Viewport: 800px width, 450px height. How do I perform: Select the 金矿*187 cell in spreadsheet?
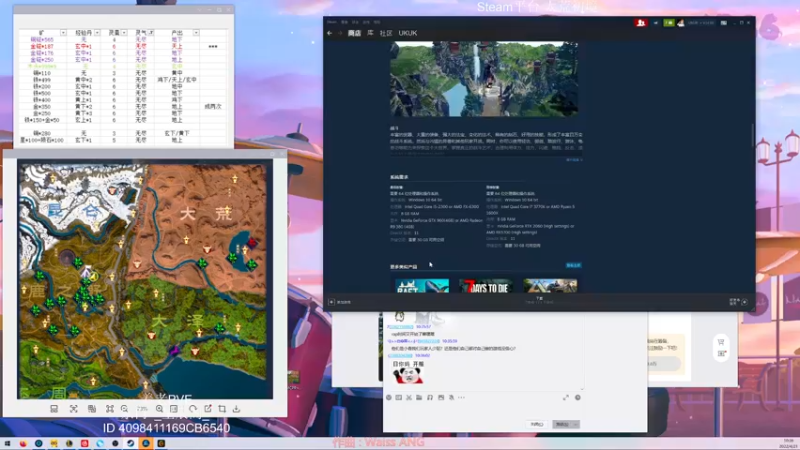coord(42,46)
